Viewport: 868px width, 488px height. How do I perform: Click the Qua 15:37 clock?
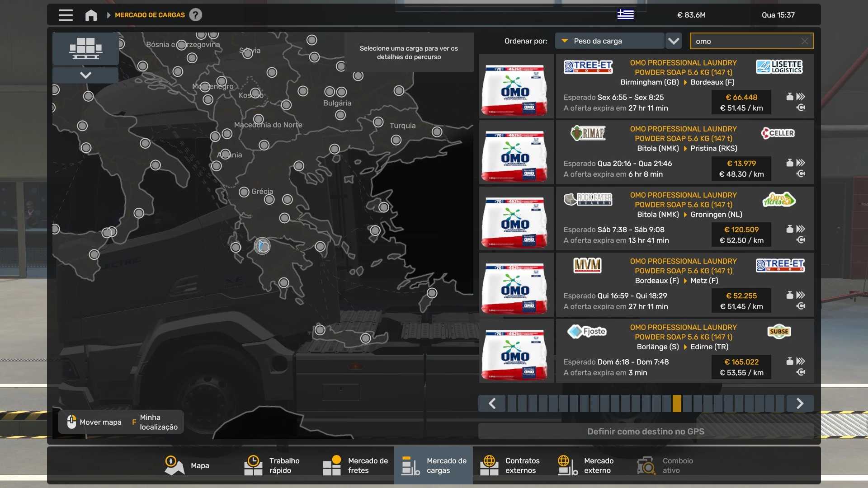coord(778,15)
